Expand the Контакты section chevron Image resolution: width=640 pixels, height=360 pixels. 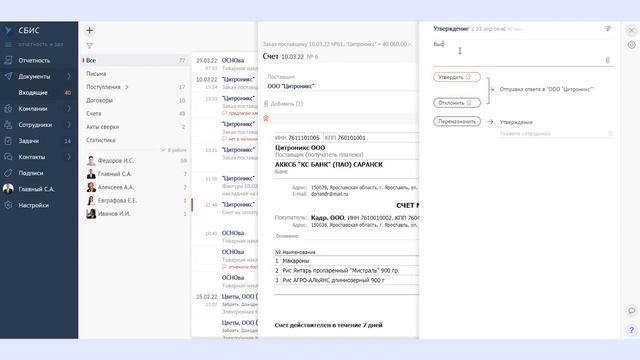point(69,157)
